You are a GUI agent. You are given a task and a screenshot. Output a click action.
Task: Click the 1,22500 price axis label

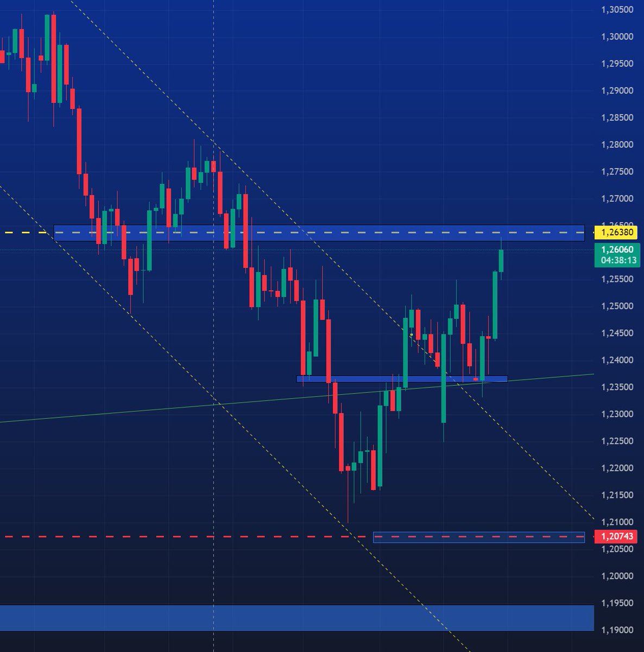pos(617,441)
